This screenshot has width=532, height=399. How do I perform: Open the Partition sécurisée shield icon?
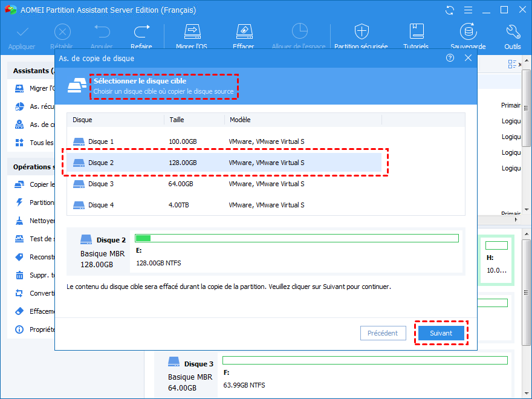(x=362, y=31)
